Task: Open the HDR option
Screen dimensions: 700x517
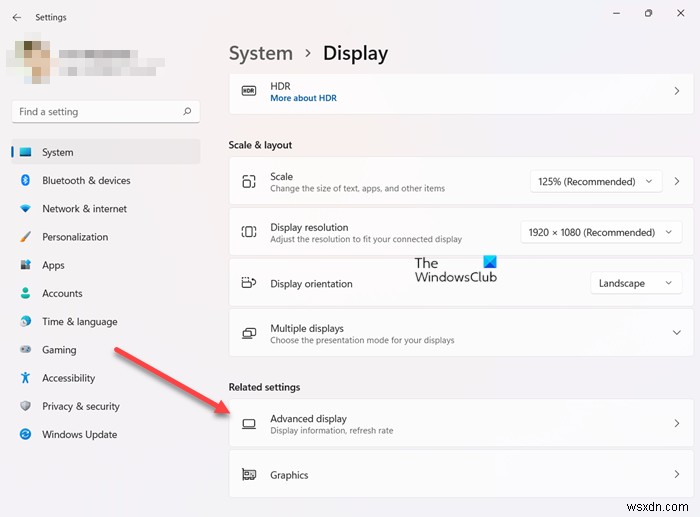Action: click(x=461, y=93)
